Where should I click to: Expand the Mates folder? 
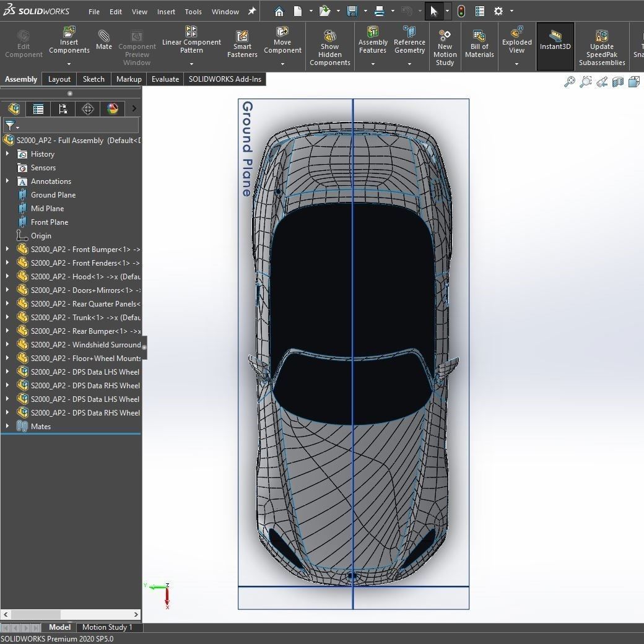pos(7,426)
